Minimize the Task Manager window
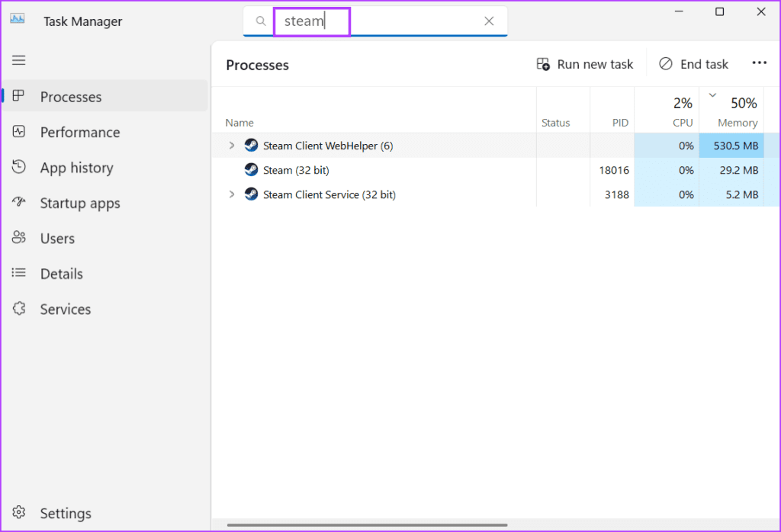Screen dimensions: 781x532 tap(678, 11)
